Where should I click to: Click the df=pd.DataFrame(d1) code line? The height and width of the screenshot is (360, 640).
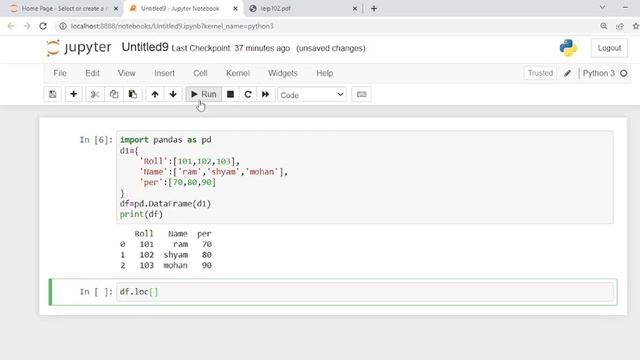coord(165,204)
